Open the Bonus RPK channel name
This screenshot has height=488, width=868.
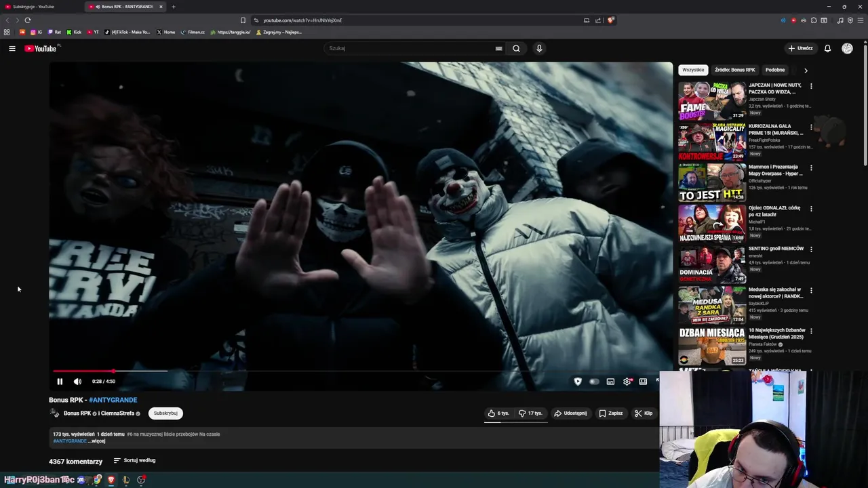tap(77, 413)
